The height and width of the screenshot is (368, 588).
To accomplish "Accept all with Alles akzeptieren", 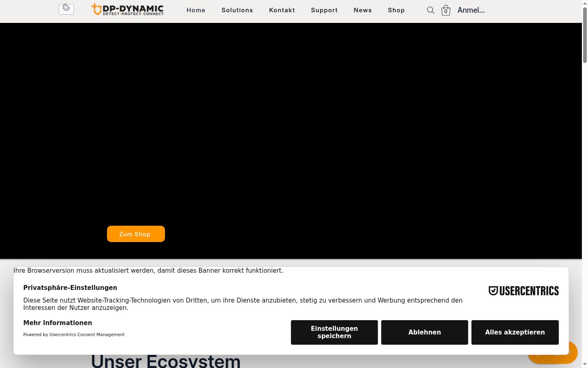I will click(x=515, y=332).
